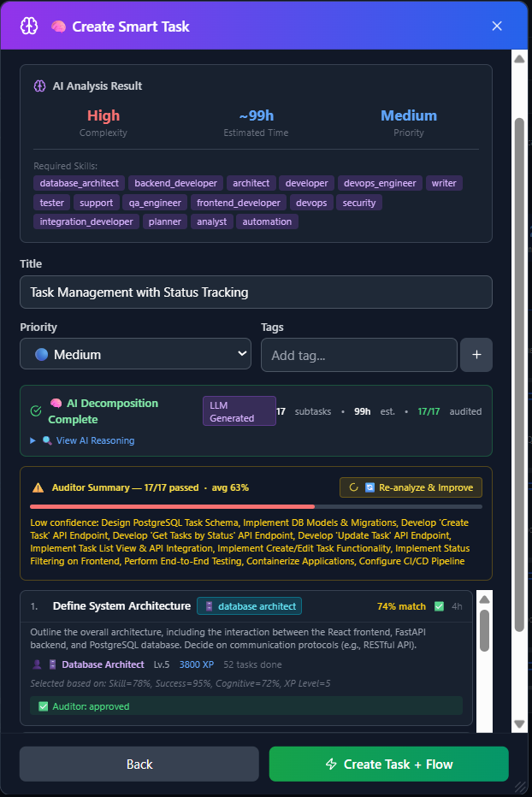Toggle the green checkbox beside 74% match
Viewport: 532px width, 797px height.
(439, 606)
